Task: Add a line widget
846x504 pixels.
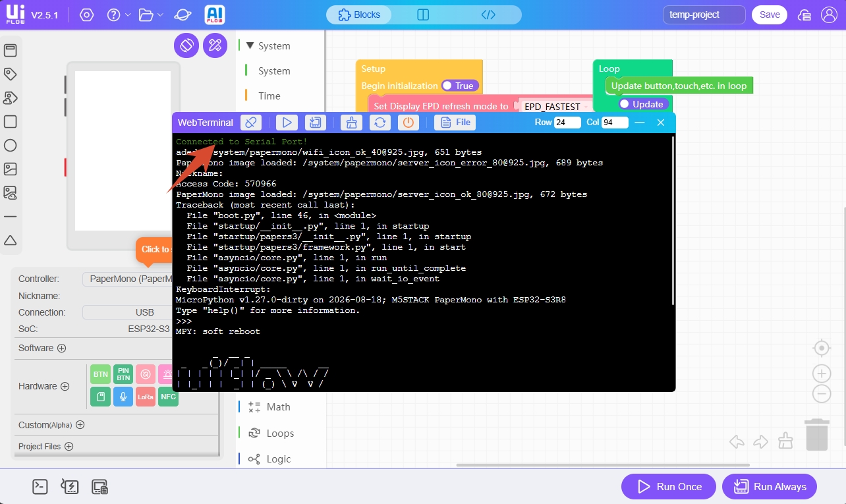Action: tap(10, 216)
